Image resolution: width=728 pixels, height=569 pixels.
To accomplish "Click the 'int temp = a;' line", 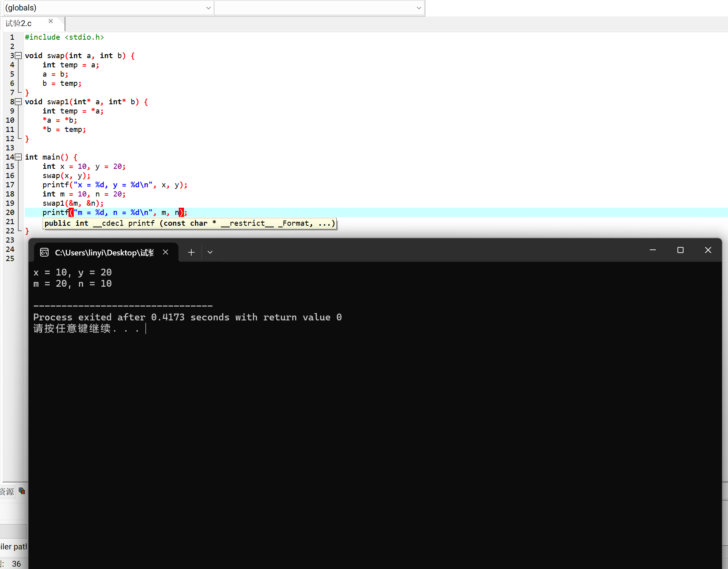I will tap(71, 65).
